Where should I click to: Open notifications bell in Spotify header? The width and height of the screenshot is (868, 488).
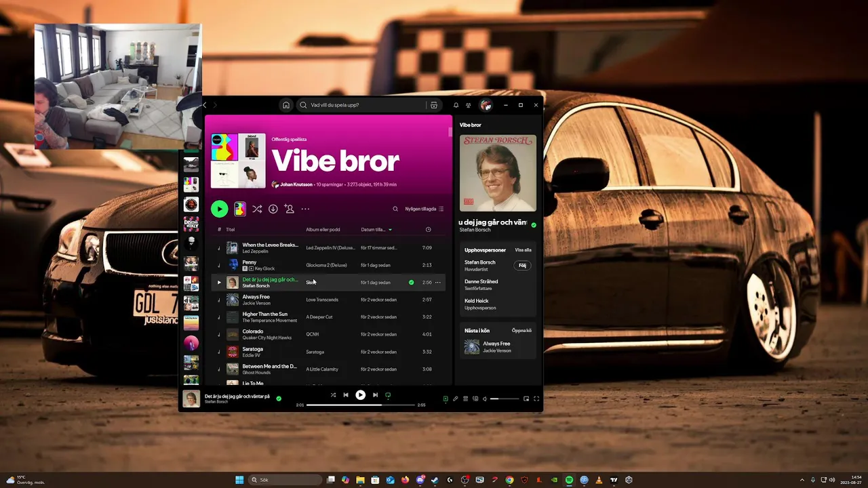click(x=456, y=105)
